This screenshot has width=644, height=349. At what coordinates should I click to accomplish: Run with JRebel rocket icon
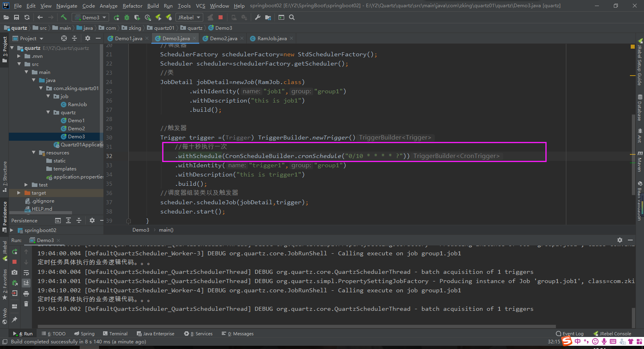(x=158, y=17)
